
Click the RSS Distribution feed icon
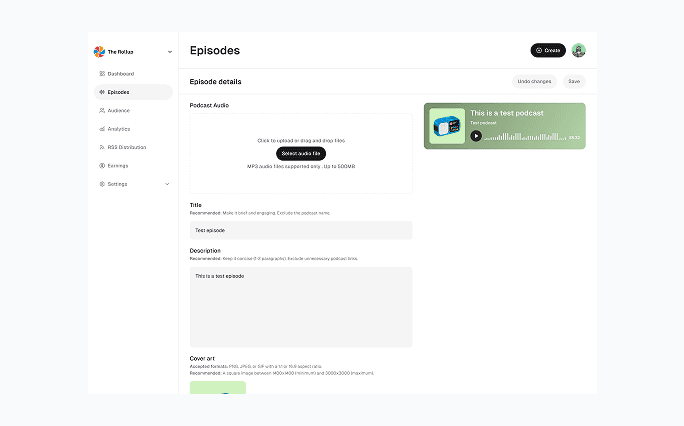click(102, 147)
